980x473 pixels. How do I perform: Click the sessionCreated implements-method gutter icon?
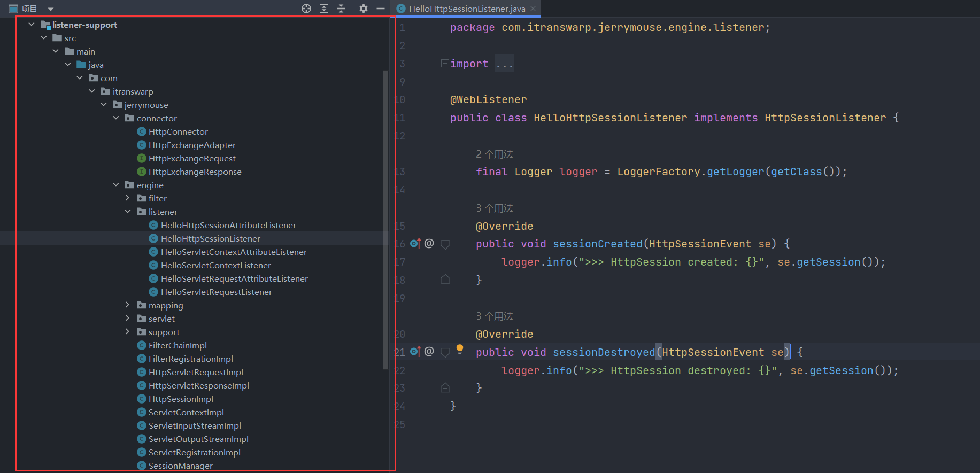coord(415,244)
